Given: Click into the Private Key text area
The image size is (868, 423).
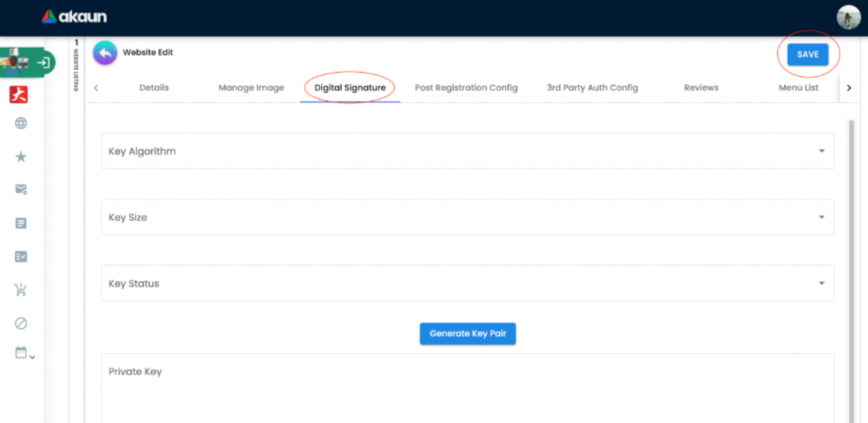Looking at the screenshot, I should [x=468, y=388].
